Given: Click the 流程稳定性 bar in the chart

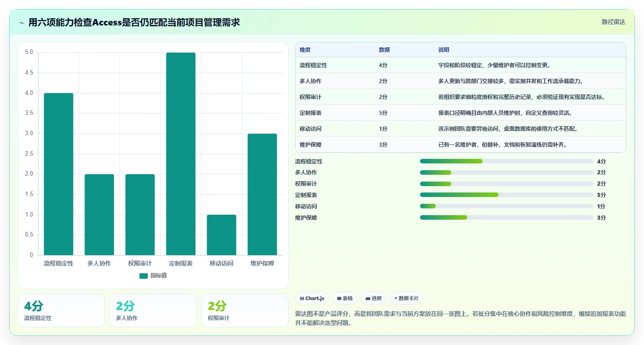Looking at the screenshot, I should pos(59,174).
